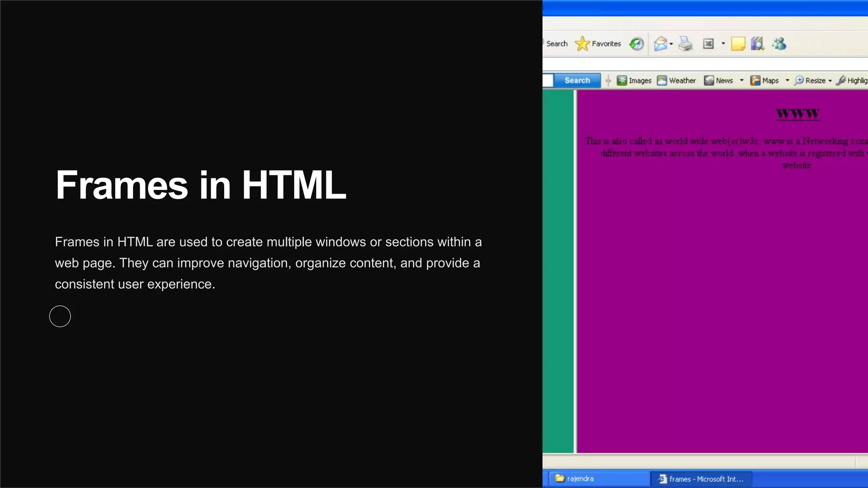Click the yellow sticky note icon
This screenshot has width=868, height=488.
click(738, 44)
